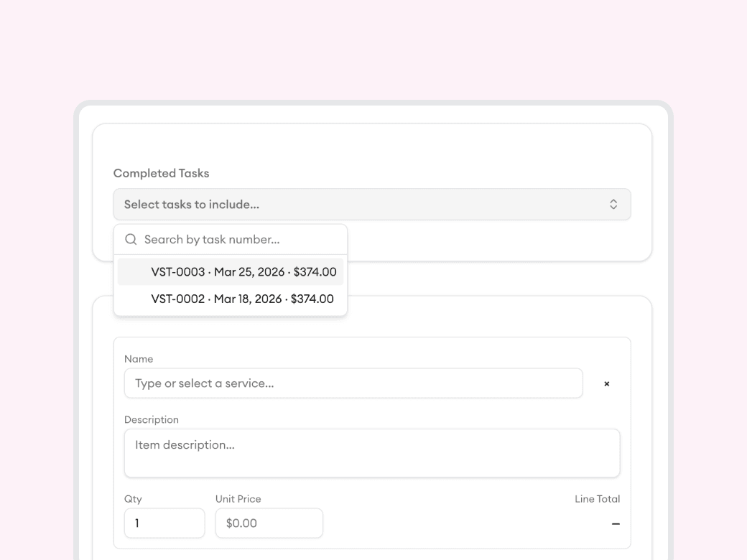
Task: Click the Name label above the service field
Action: tap(139, 358)
